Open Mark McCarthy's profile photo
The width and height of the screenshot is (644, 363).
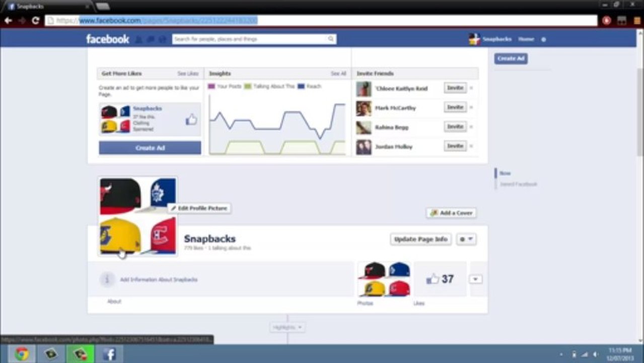(364, 108)
